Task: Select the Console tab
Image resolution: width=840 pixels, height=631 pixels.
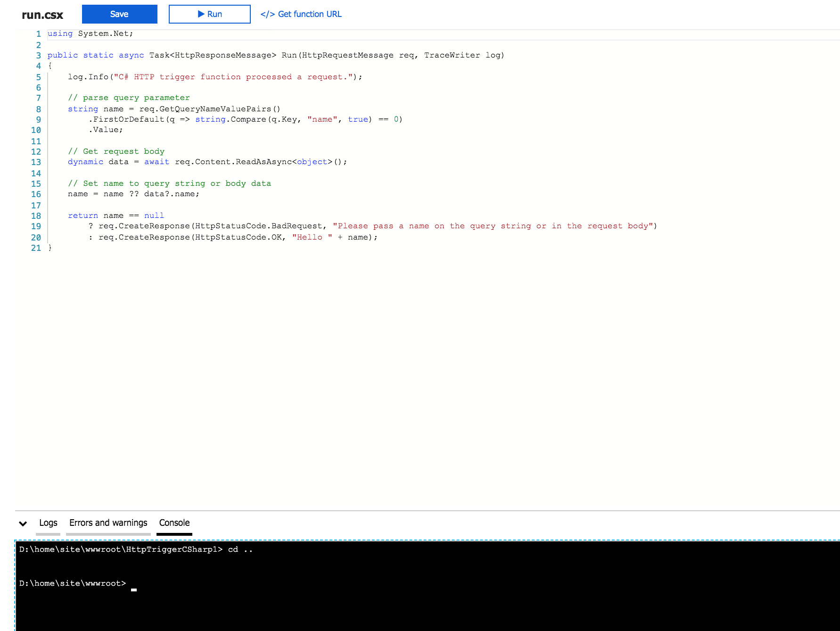Action: (174, 523)
